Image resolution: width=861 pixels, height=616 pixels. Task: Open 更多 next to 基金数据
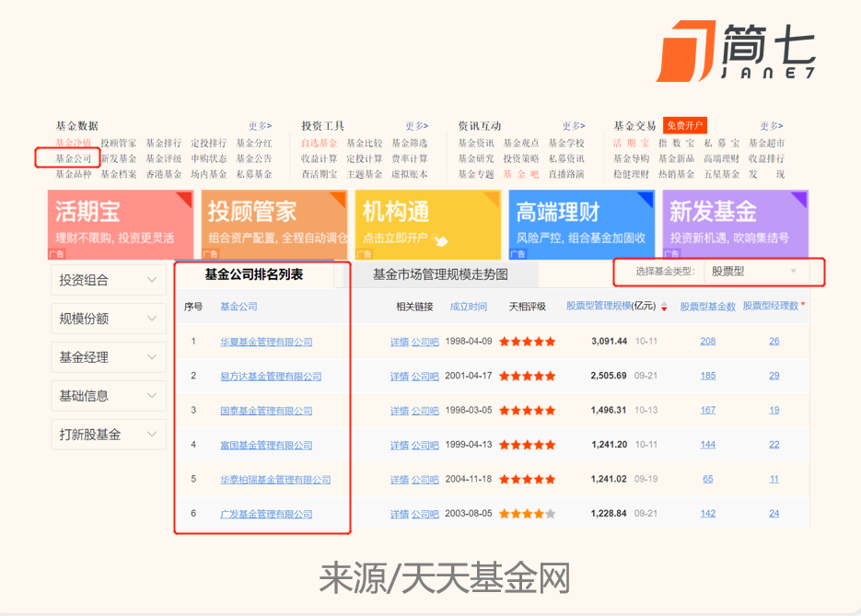point(260,126)
